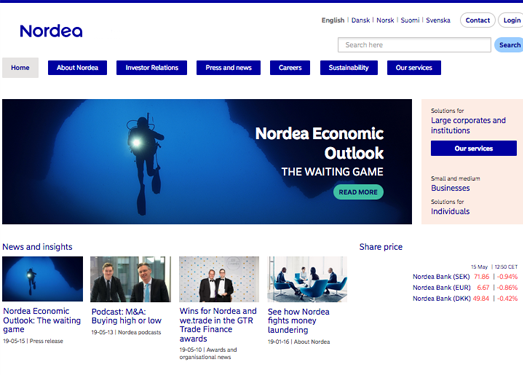Click the Nordea logo
The width and height of the screenshot is (523, 375).
(x=51, y=31)
